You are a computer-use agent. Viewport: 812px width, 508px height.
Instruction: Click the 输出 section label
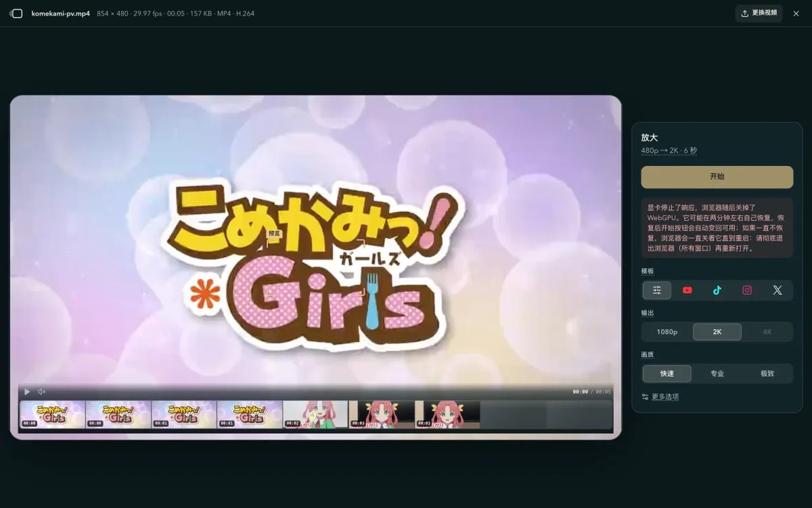pos(648,313)
